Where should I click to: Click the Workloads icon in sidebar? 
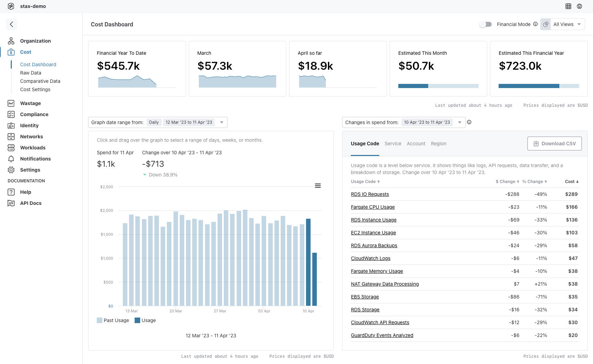[11, 148]
